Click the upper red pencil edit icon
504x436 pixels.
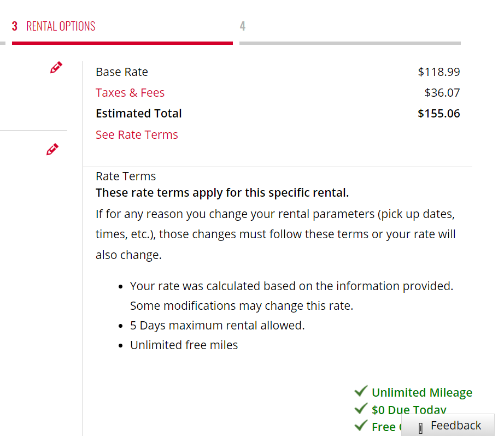click(x=56, y=67)
